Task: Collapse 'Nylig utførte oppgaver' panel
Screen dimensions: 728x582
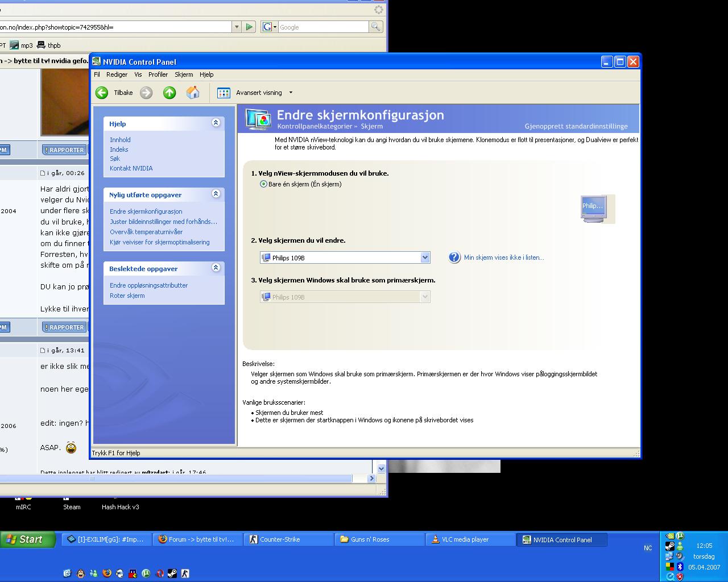Action: coord(216,193)
